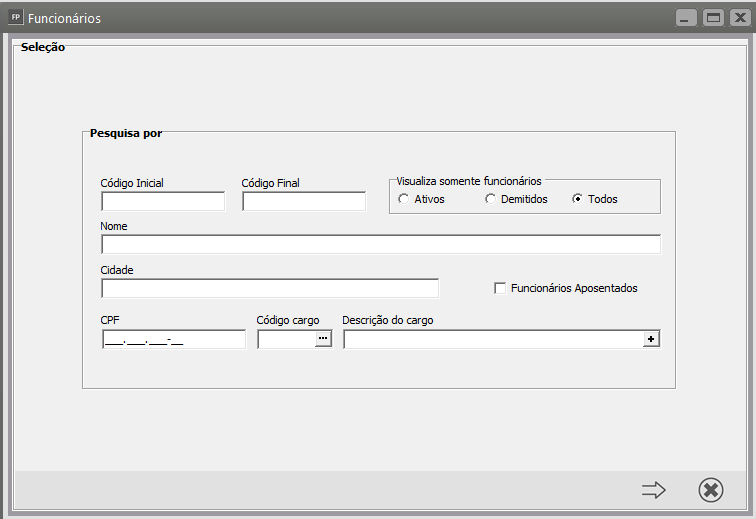Click the FP application icon in title bar

point(15,17)
